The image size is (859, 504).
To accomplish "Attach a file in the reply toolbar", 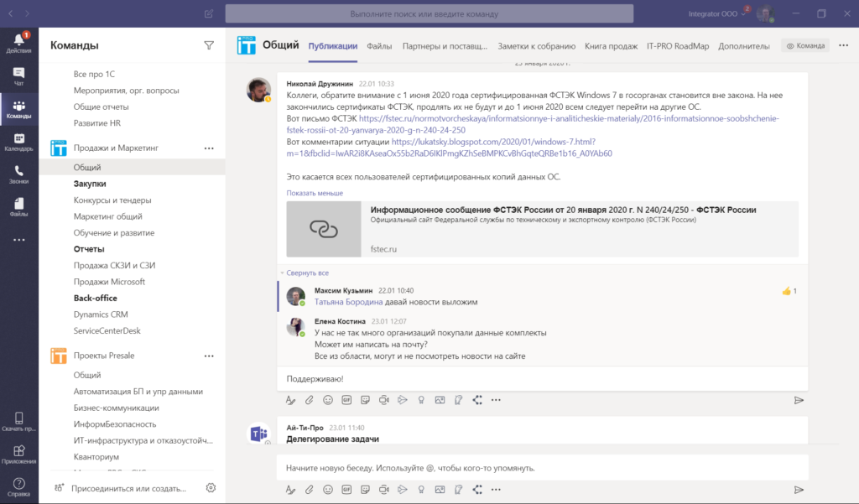I will pyautogui.click(x=309, y=400).
